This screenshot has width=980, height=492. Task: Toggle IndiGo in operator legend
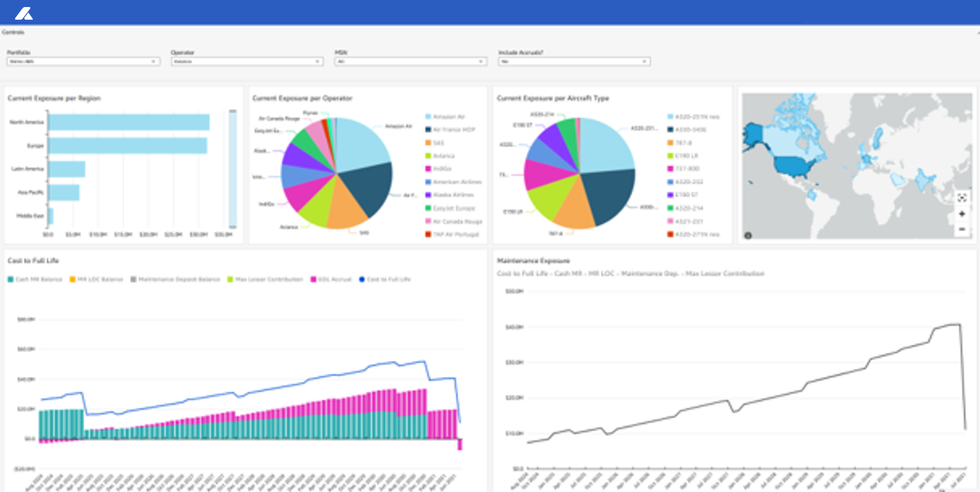(x=438, y=169)
